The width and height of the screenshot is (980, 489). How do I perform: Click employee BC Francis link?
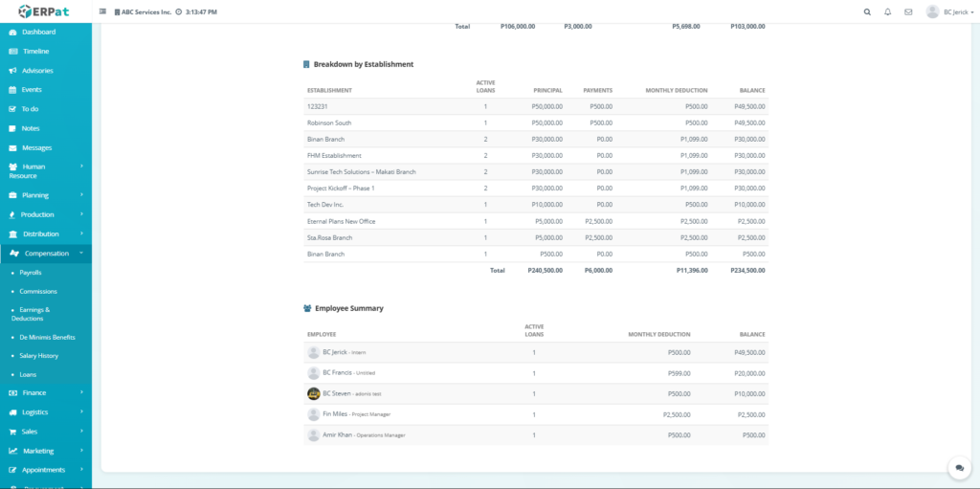[338, 372]
